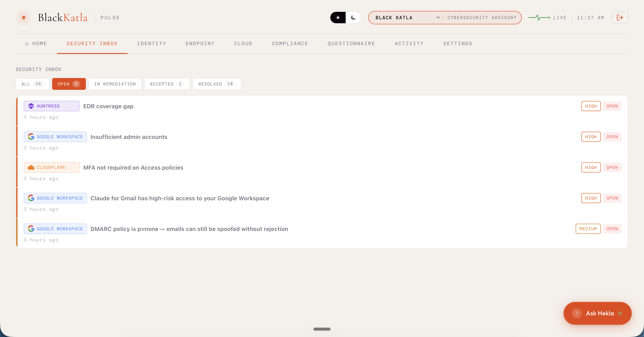
Task: Click OPEN status on Insufficient admin accounts
Action: click(x=612, y=137)
